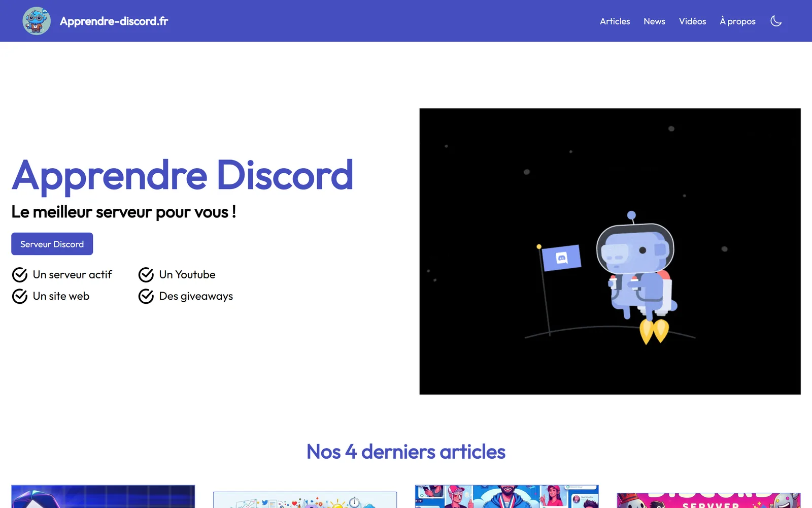Click the checkmark icon beside Des giveaways
This screenshot has width=812, height=508.
point(146,296)
